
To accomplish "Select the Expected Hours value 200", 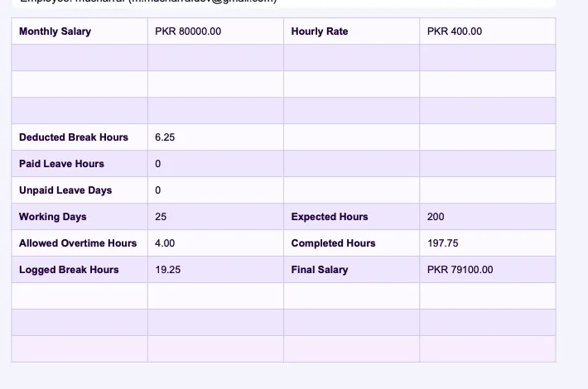I will 436,217.
